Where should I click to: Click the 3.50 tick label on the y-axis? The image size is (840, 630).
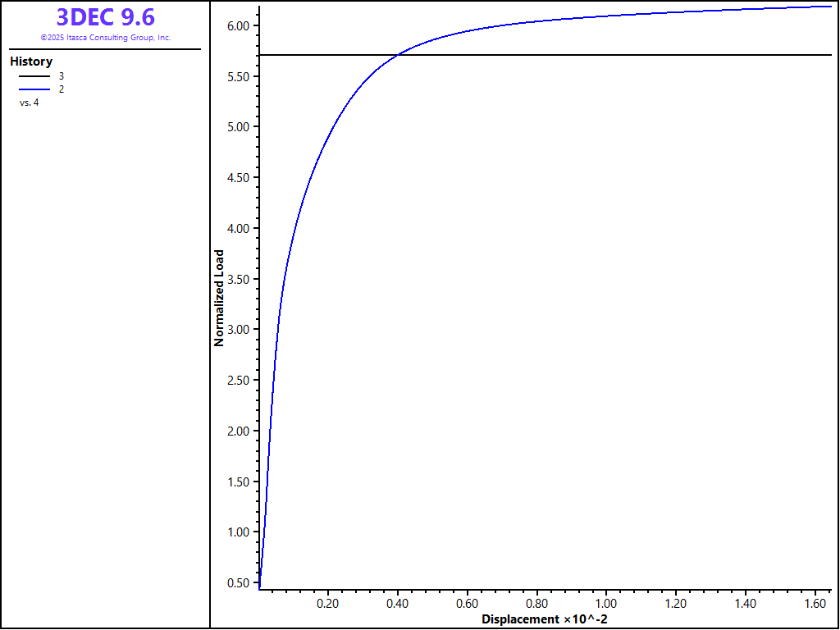(x=238, y=279)
